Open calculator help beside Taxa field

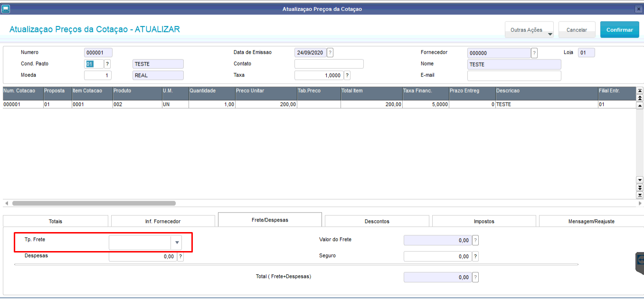point(347,75)
